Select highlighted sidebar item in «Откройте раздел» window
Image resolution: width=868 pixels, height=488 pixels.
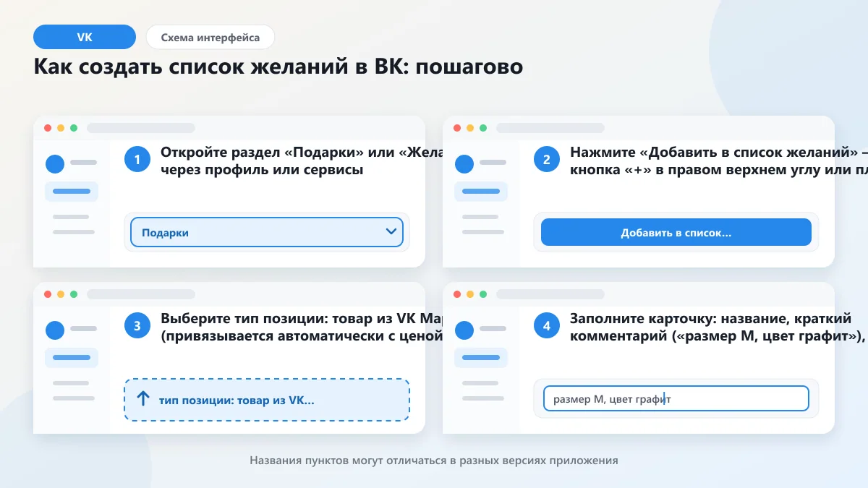[72, 192]
